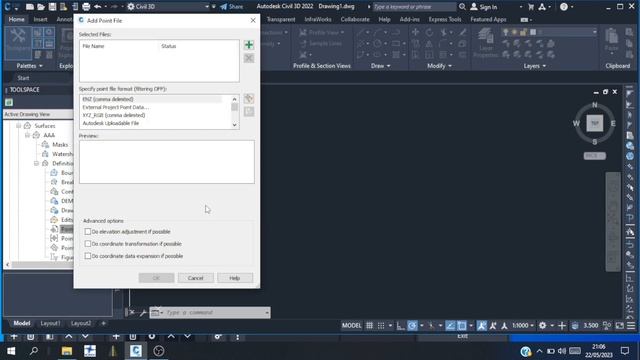Screen dimensions: 640x360
Task: Click the search magnifier in title bar
Action: coord(462,7)
